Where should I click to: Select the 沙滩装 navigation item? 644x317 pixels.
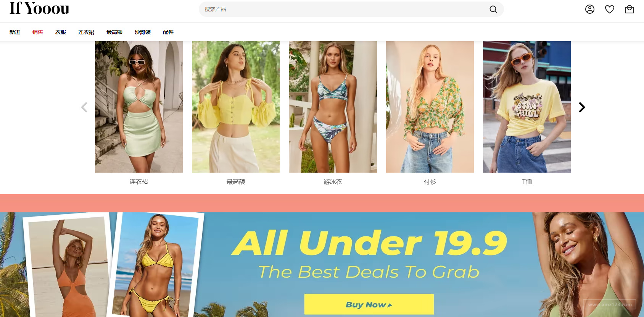[x=143, y=32]
